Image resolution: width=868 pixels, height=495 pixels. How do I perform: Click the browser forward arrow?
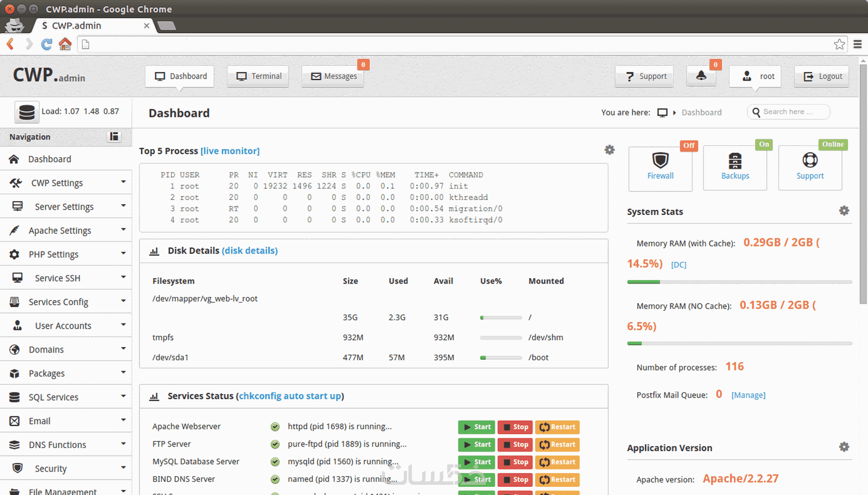point(29,44)
